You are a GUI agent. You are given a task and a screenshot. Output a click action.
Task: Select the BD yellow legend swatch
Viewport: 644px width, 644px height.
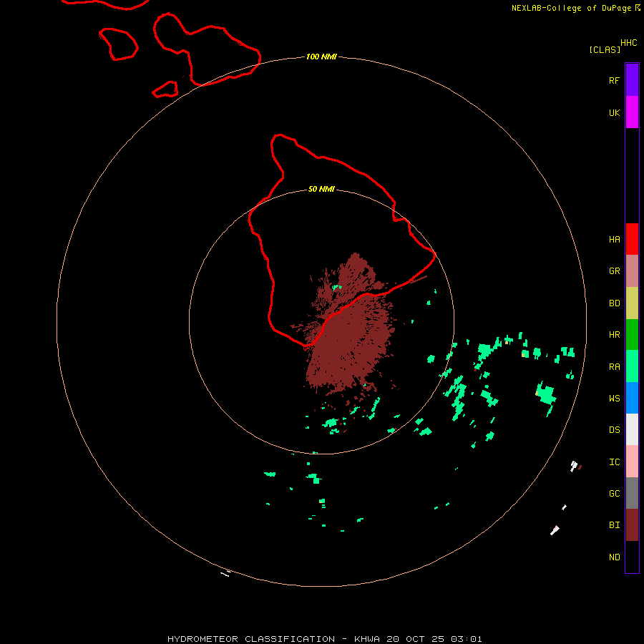(x=632, y=303)
